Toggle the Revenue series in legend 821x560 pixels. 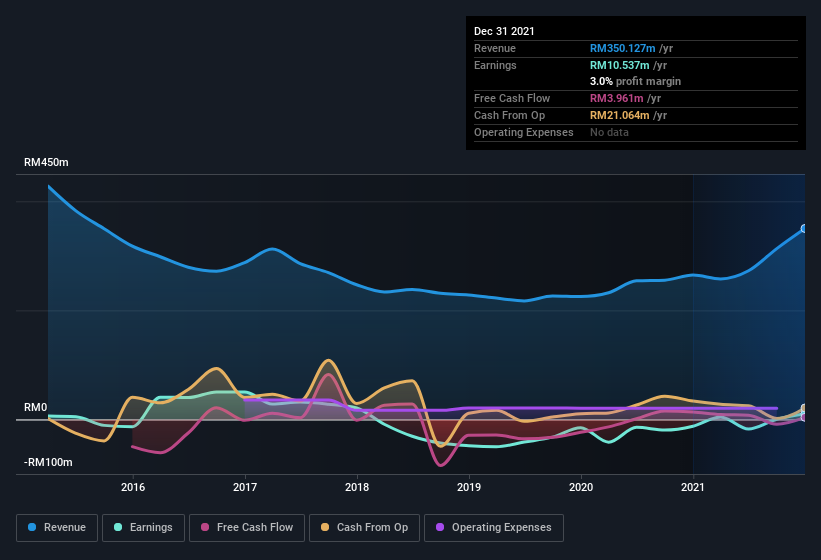coord(57,528)
